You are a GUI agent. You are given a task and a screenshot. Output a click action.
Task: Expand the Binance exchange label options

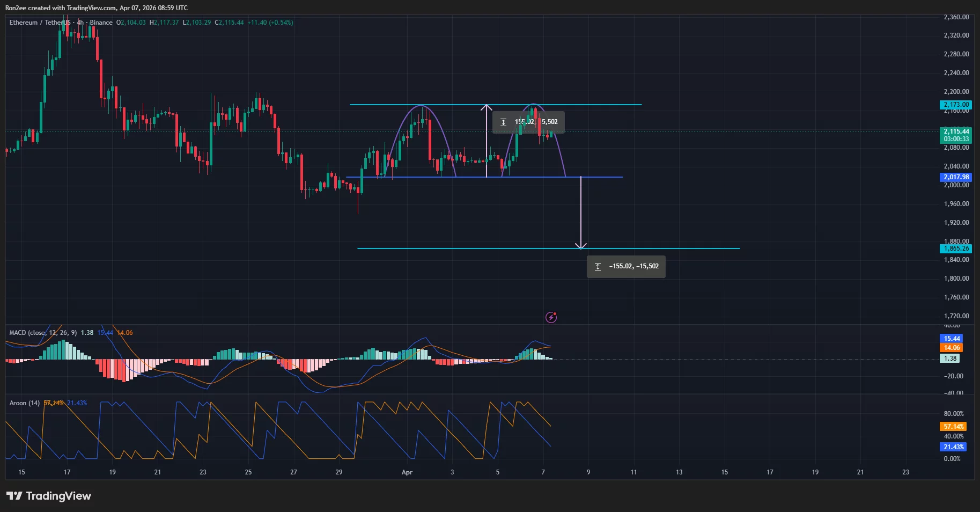click(x=102, y=23)
